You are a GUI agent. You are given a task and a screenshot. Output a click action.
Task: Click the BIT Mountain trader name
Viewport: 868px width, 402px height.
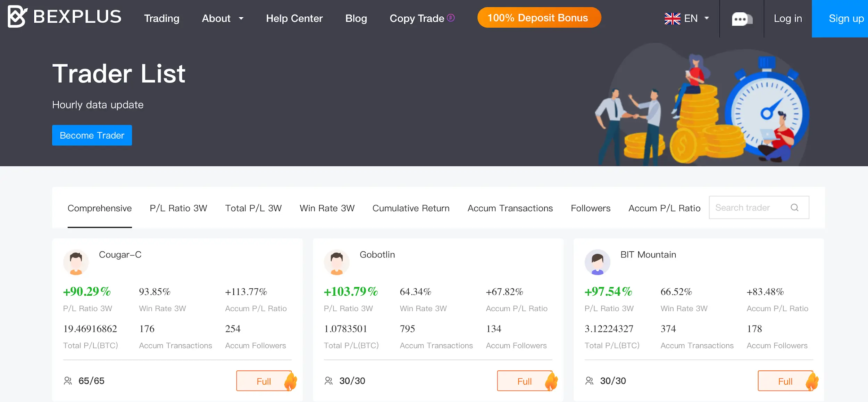click(x=648, y=255)
